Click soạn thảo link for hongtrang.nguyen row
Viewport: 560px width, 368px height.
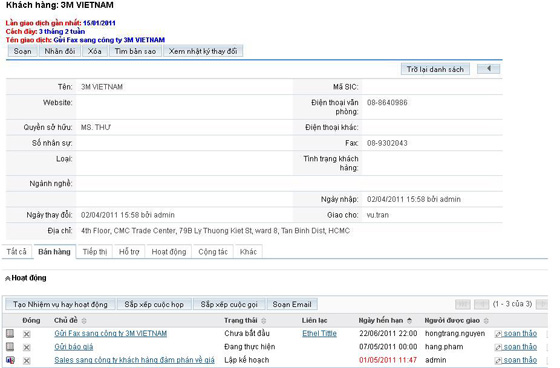point(520,333)
